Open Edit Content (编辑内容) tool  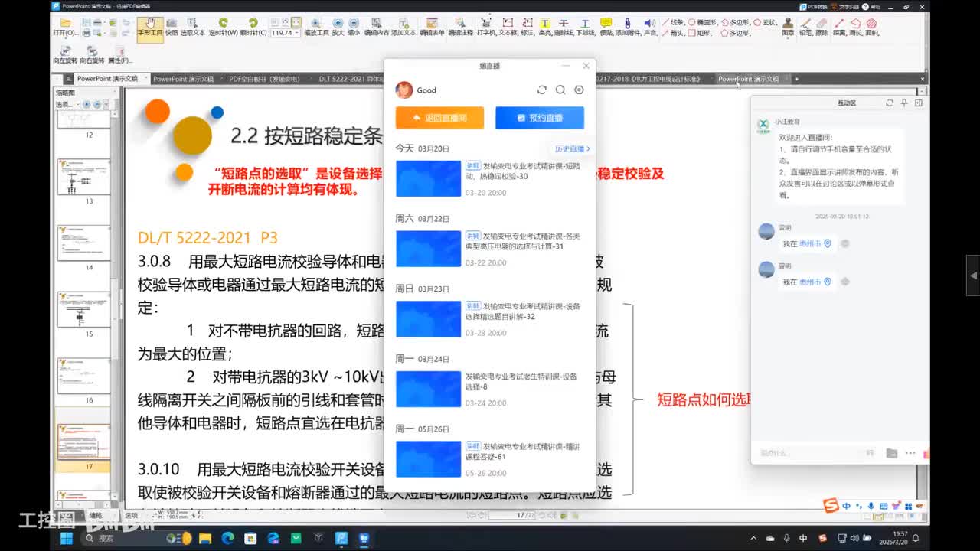pyautogui.click(x=376, y=28)
